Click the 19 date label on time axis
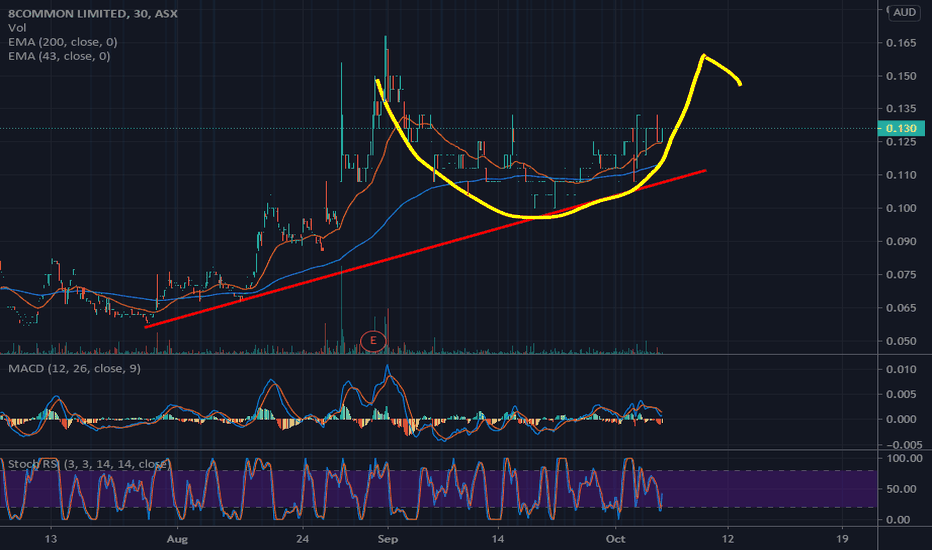 842,539
